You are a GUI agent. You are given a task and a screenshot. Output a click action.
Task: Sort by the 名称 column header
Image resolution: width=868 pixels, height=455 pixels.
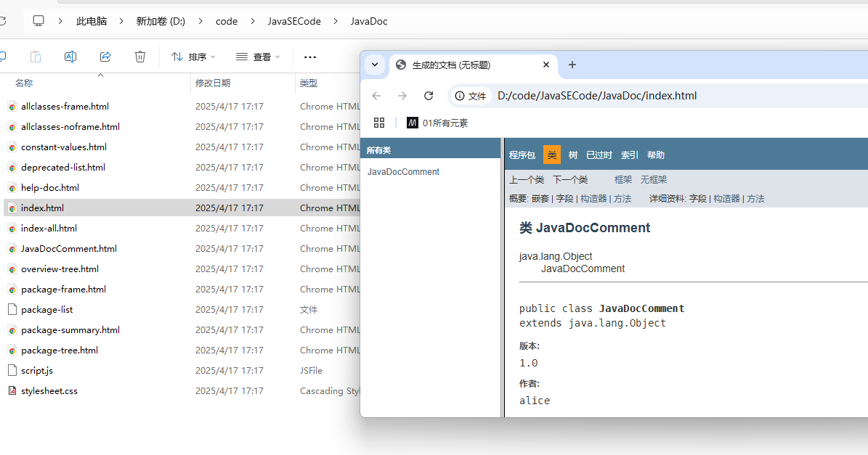(x=24, y=83)
